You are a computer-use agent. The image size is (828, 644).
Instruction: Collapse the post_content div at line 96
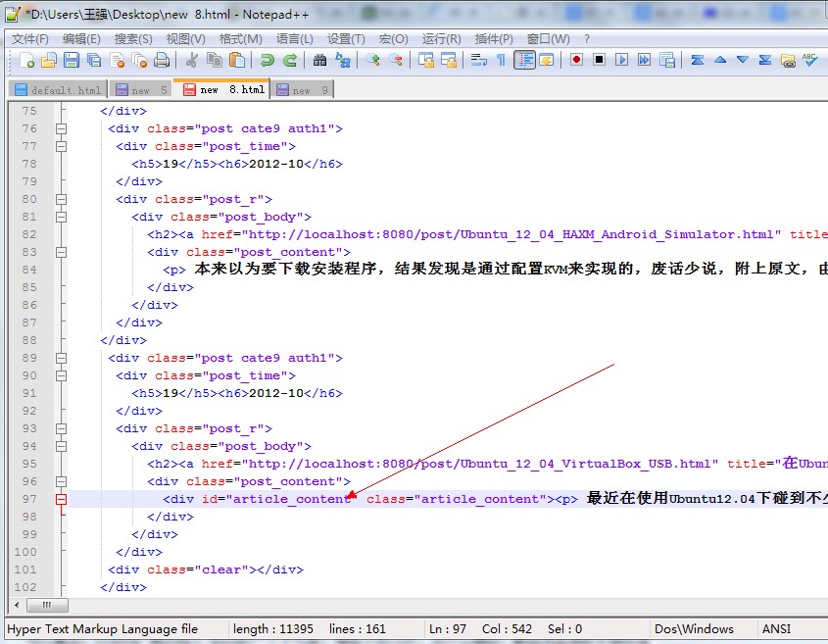pos(62,482)
